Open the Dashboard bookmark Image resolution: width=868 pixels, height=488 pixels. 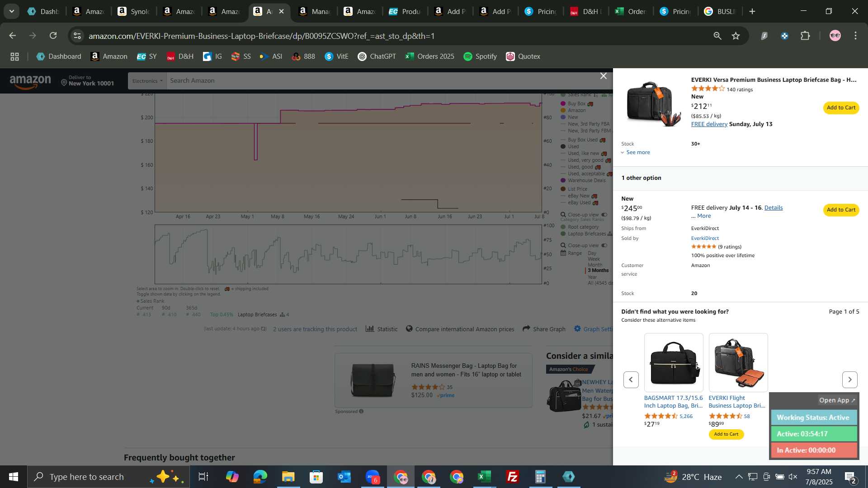[59, 56]
